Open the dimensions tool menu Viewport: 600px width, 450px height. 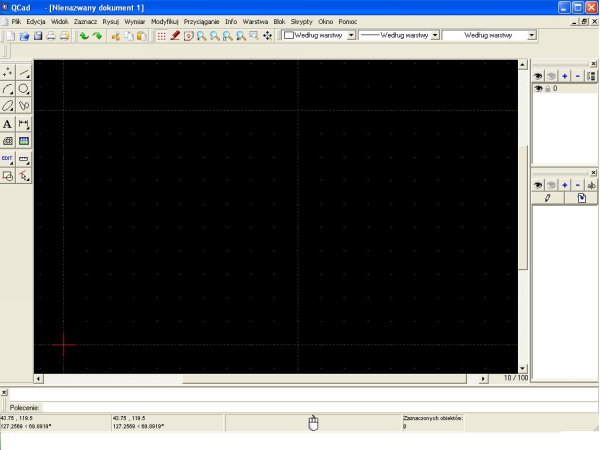[24, 124]
